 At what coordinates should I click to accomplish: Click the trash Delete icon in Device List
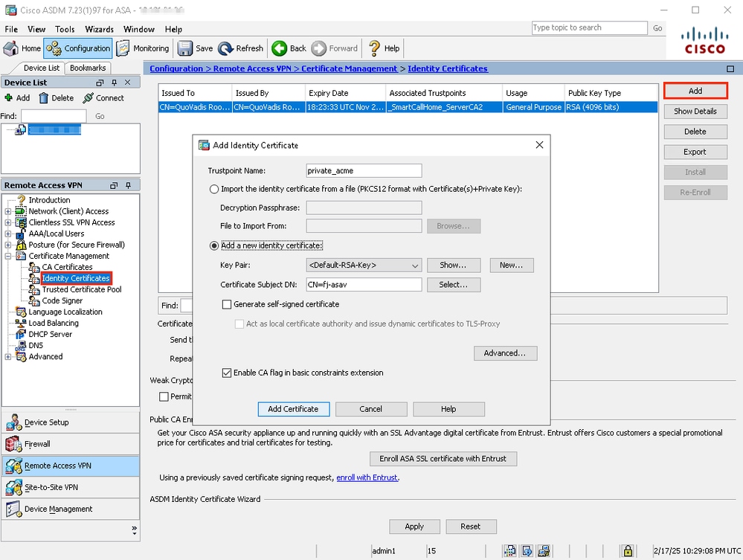44,98
